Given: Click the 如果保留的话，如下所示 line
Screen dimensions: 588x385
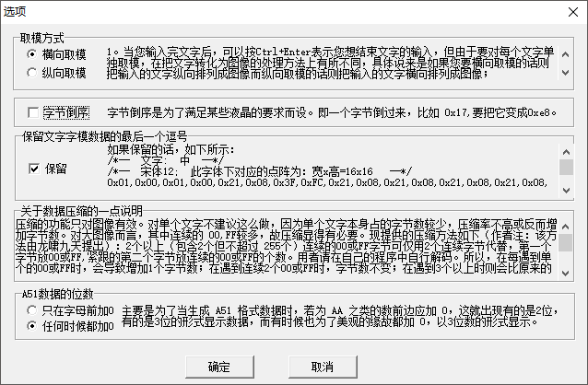Looking at the screenshot, I should [x=171, y=150].
